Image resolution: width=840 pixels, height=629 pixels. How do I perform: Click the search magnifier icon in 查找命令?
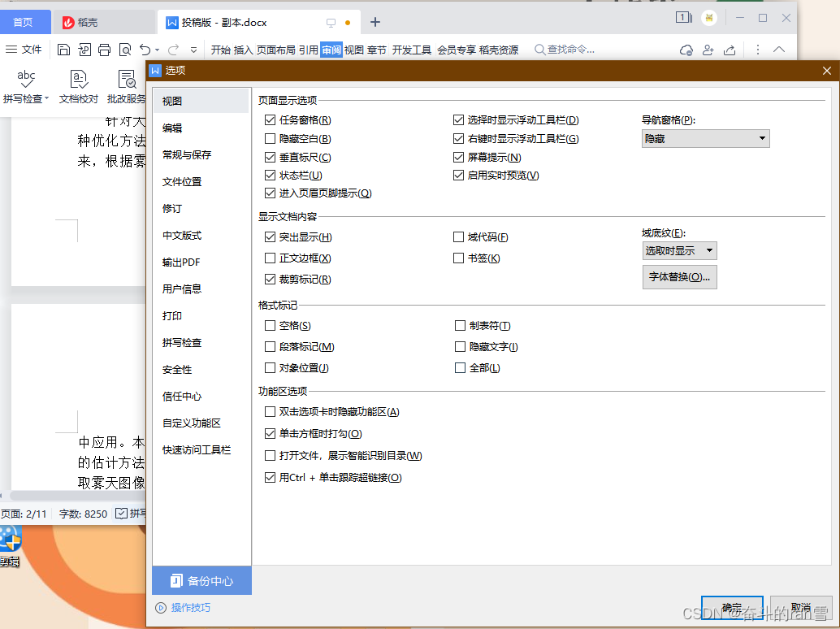540,50
